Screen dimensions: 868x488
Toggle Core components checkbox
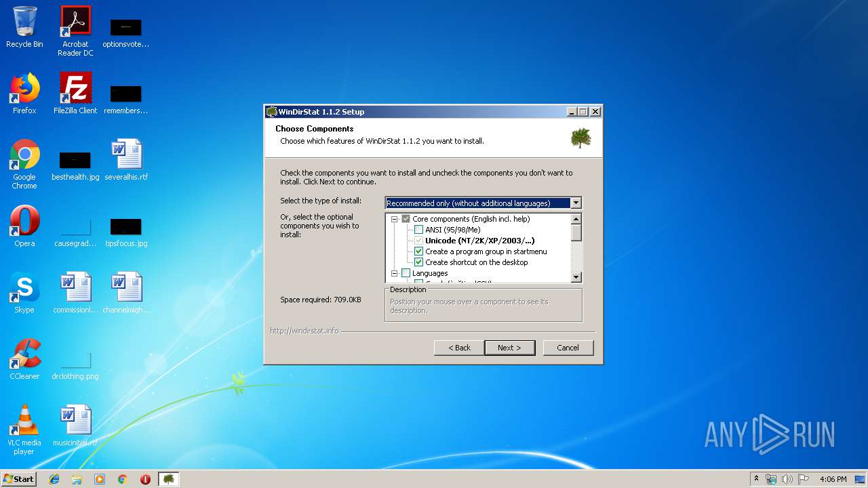tap(406, 219)
